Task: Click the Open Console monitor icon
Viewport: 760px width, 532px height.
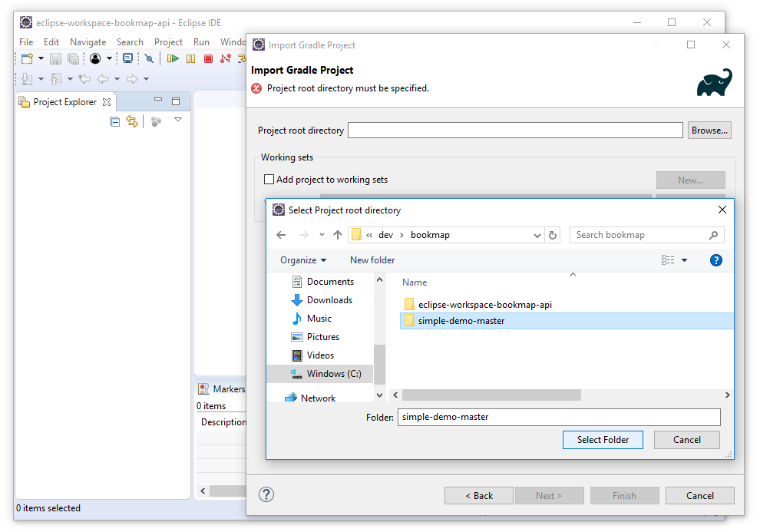Action: pyautogui.click(x=127, y=58)
